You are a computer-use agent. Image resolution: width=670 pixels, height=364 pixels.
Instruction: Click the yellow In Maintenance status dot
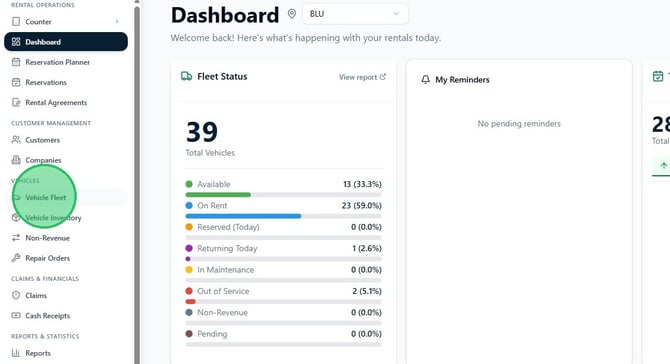click(x=189, y=270)
